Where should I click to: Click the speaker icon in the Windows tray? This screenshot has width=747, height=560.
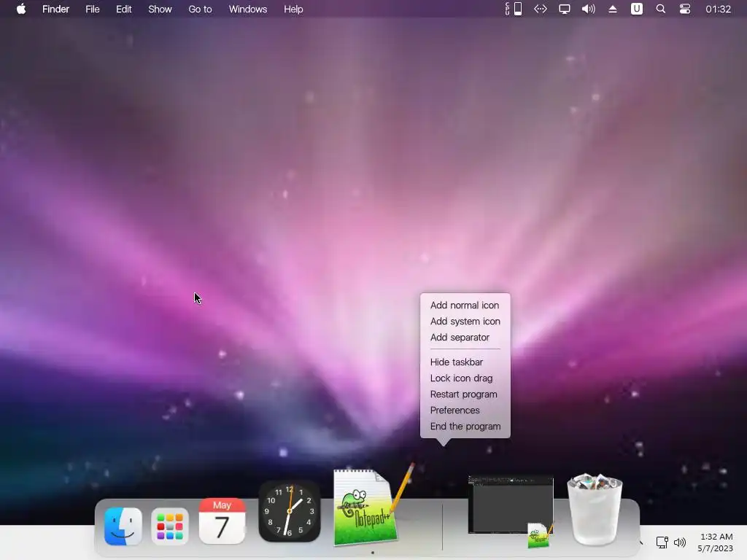coord(680,542)
